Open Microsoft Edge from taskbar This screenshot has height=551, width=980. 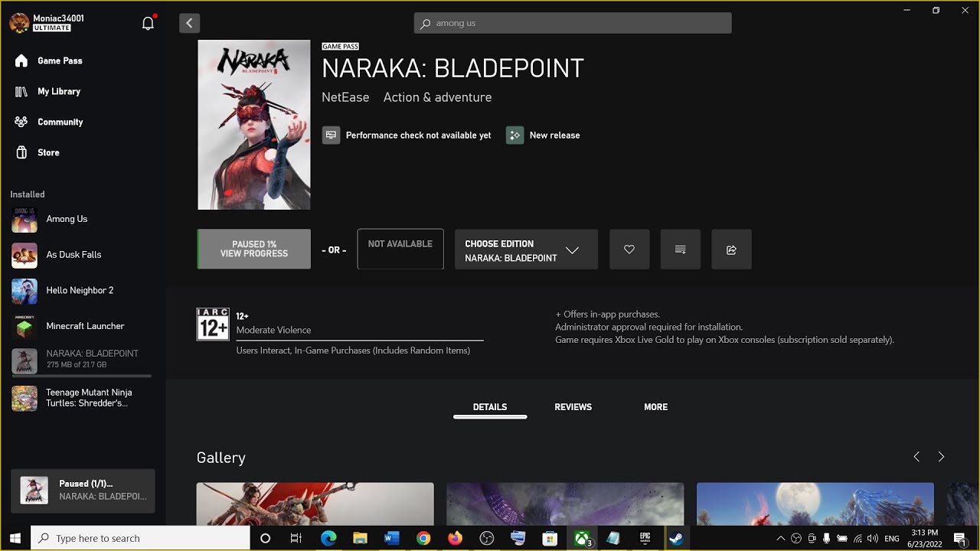(328, 538)
